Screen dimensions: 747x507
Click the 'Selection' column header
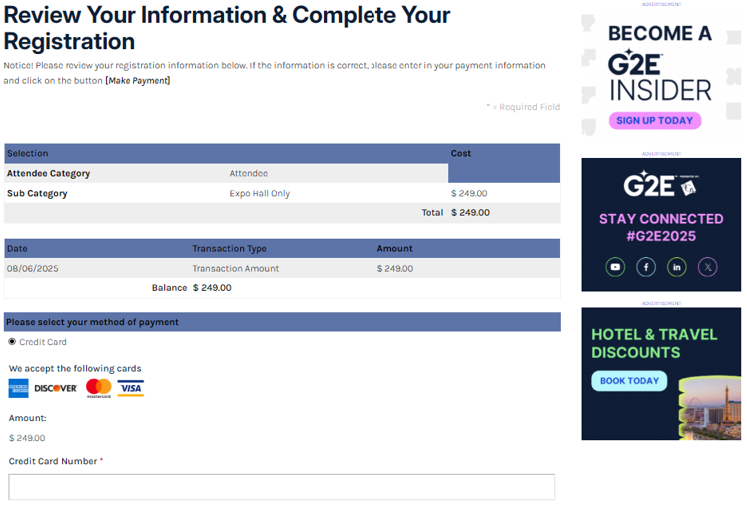(x=28, y=153)
